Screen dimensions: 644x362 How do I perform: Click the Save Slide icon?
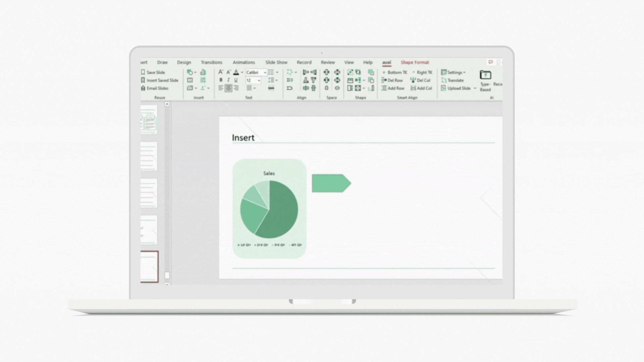click(x=143, y=72)
